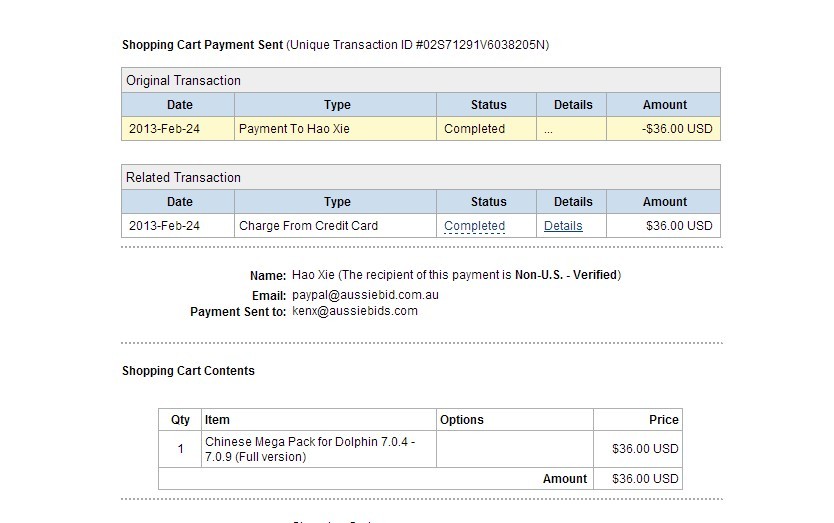
Task: Click the ellipsis in Original Transaction details
Action: pos(548,129)
